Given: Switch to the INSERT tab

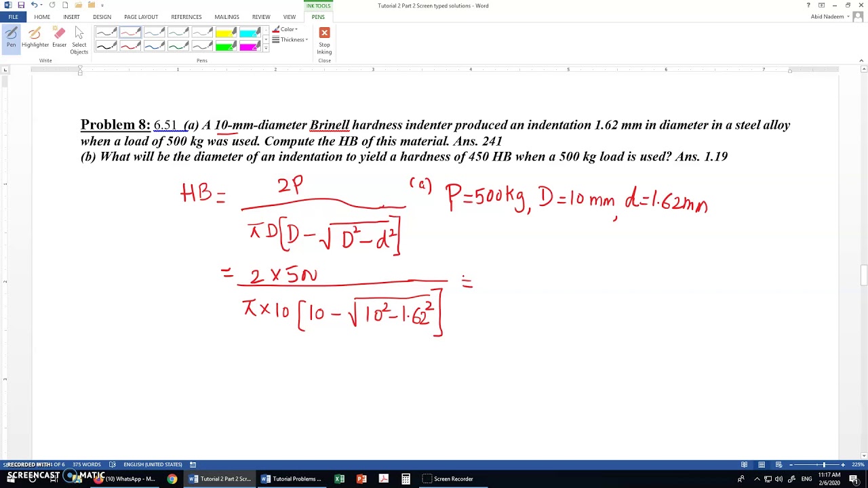Looking at the screenshot, I should point(71,17).
